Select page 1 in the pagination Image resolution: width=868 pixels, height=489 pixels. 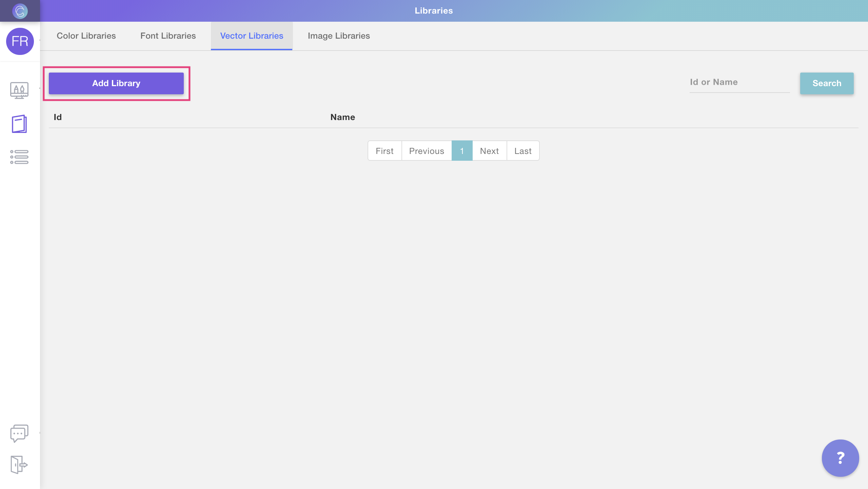[x=462, y=151]
